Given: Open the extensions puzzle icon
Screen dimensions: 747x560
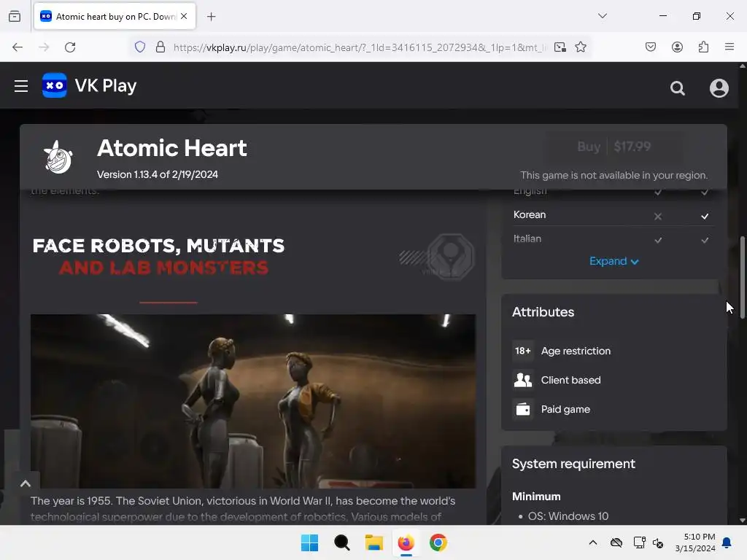Looking at the screenshot, I should coord(703,47).
